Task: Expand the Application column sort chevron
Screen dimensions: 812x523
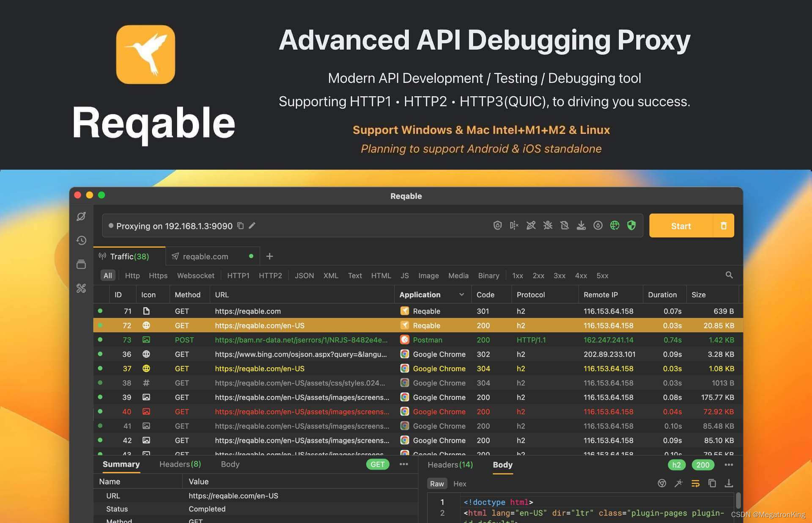Action: tap(461, 295)
